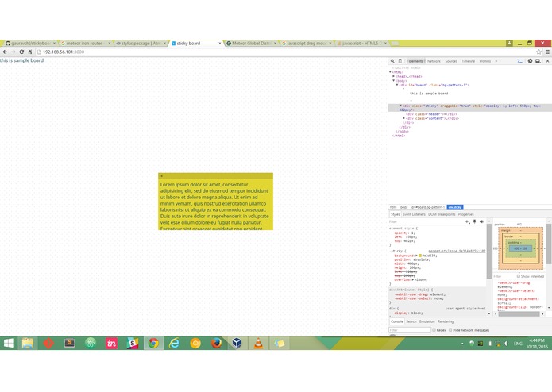
Task: Expand overflow property shorthand triangle
Action: [x=413, y=280]
